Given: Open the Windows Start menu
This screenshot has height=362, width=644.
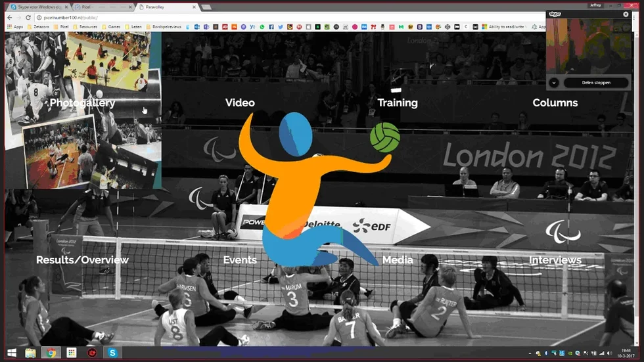Looking at the screenshot, I should (x=12, y=353).
